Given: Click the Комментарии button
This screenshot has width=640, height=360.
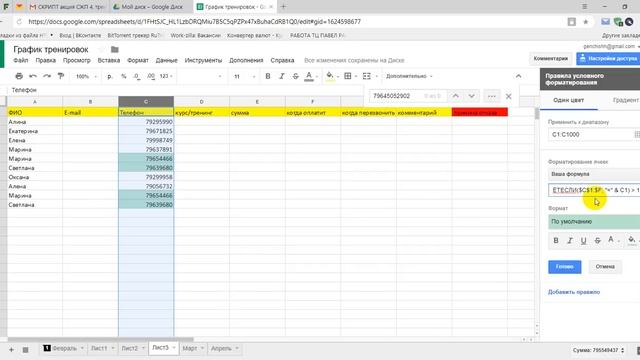Looking at the screenshot, I should coord(551,58).
